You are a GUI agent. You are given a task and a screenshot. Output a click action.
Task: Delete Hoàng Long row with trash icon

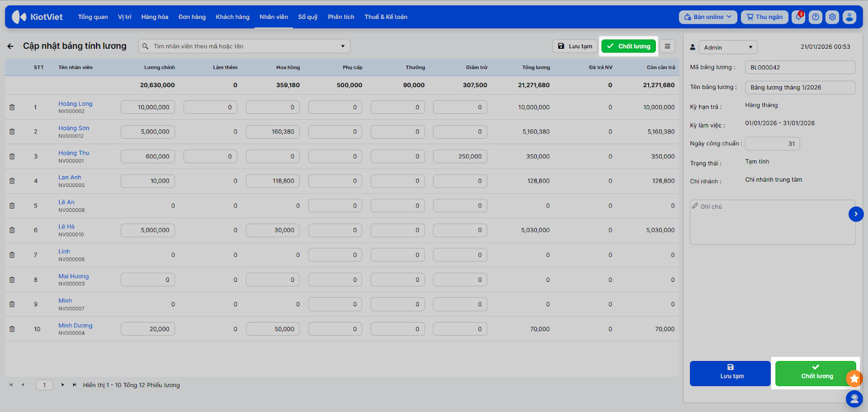coord(12,107)
